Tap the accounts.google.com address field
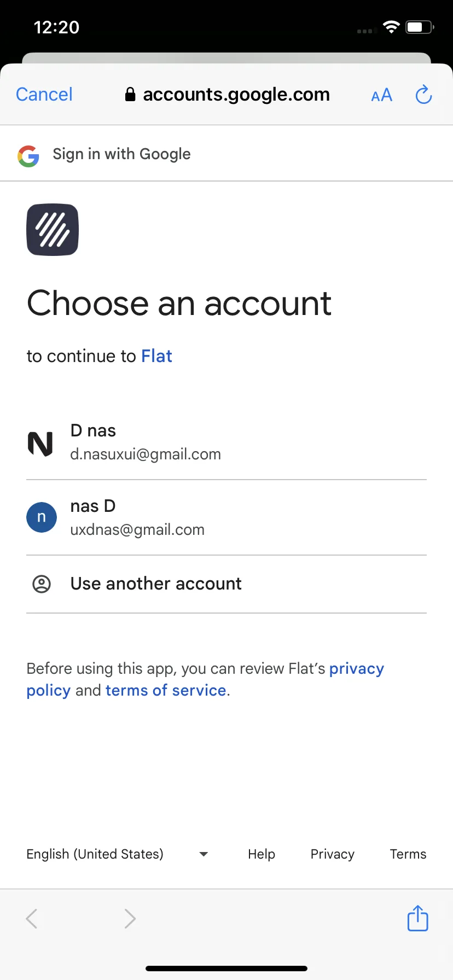Image resolution: width=453 pixels, height=980 pixels. click(236, 95)
